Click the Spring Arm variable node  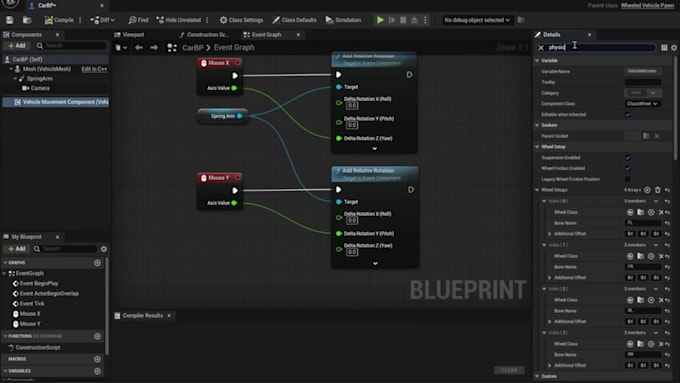click(222, 116)
